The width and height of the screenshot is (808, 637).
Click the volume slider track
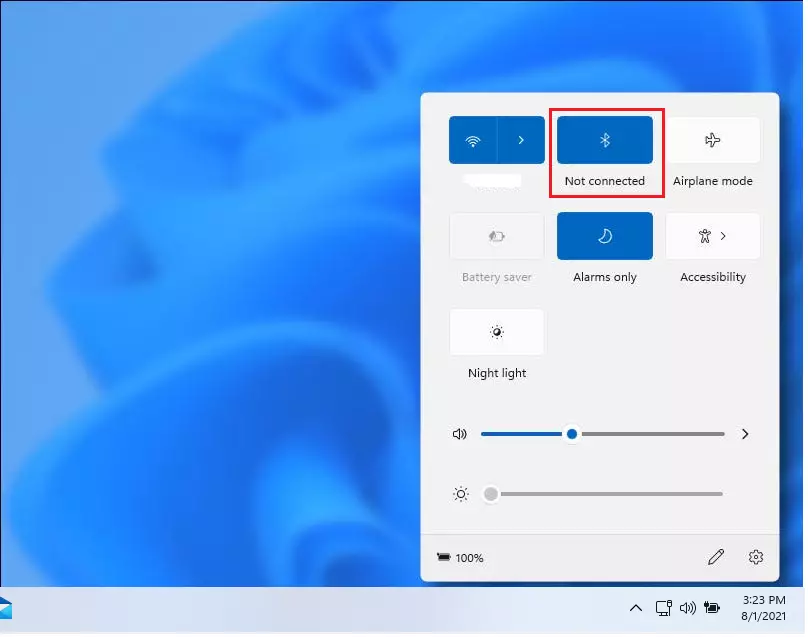602,434
